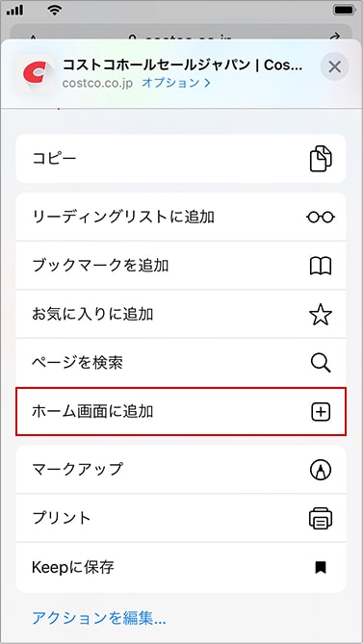363x644 pixels.
Task: Tap the star favorites icon
Action: tap(321, 314)
